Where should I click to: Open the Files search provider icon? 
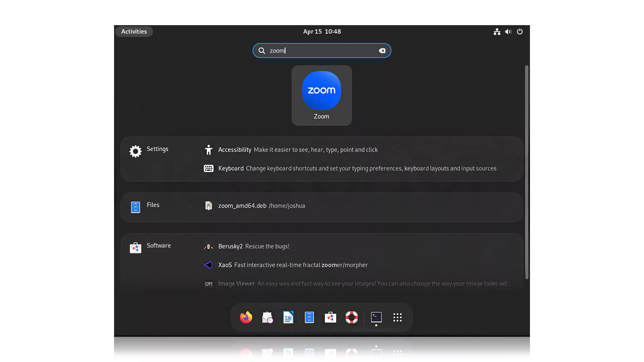point(136,207)
